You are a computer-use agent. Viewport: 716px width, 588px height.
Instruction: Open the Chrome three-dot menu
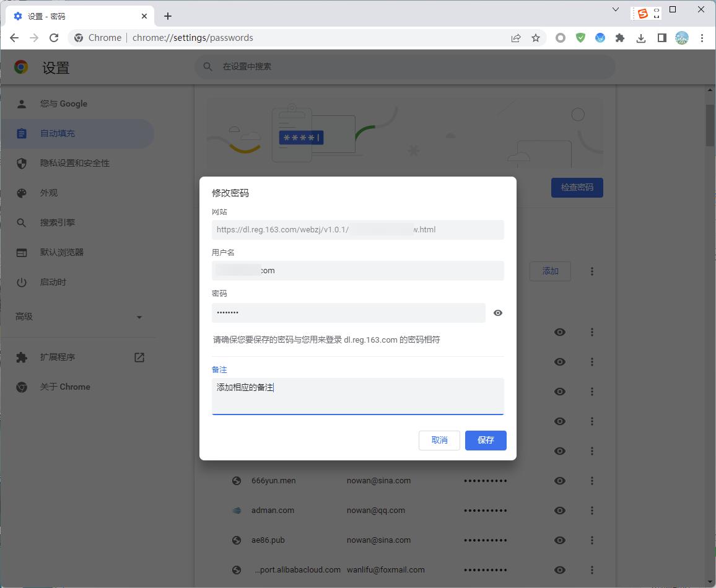tap(702, 38)
